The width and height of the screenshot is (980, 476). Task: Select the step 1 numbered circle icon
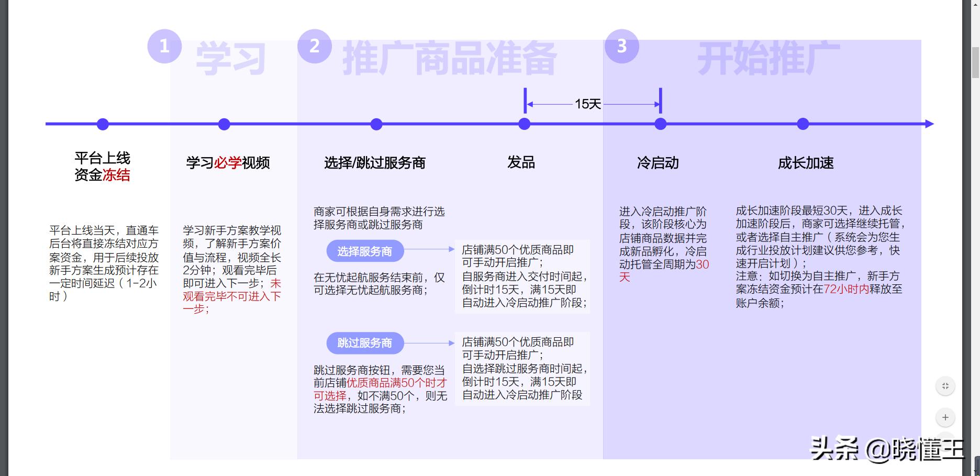(165, 46)
